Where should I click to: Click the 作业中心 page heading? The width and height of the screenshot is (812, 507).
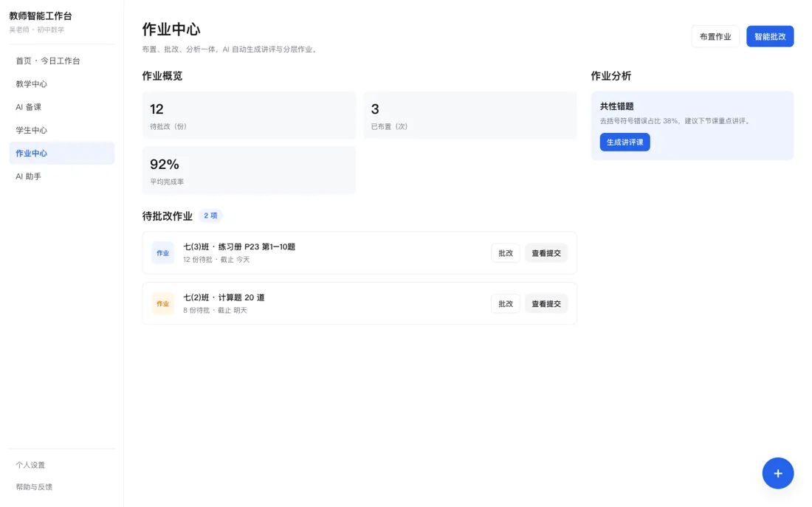[171, 30]
